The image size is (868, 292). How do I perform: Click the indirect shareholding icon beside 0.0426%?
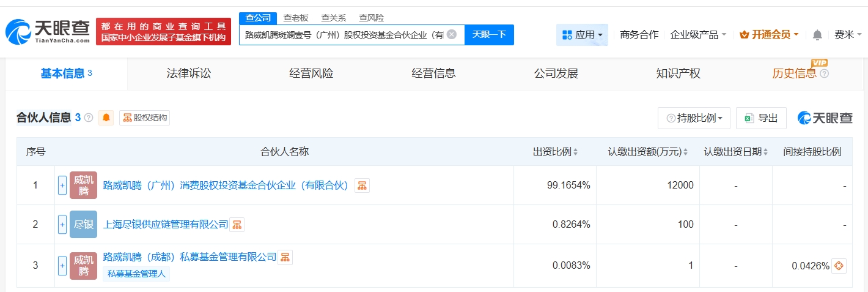pyautogui.click(x=839, y=266)
